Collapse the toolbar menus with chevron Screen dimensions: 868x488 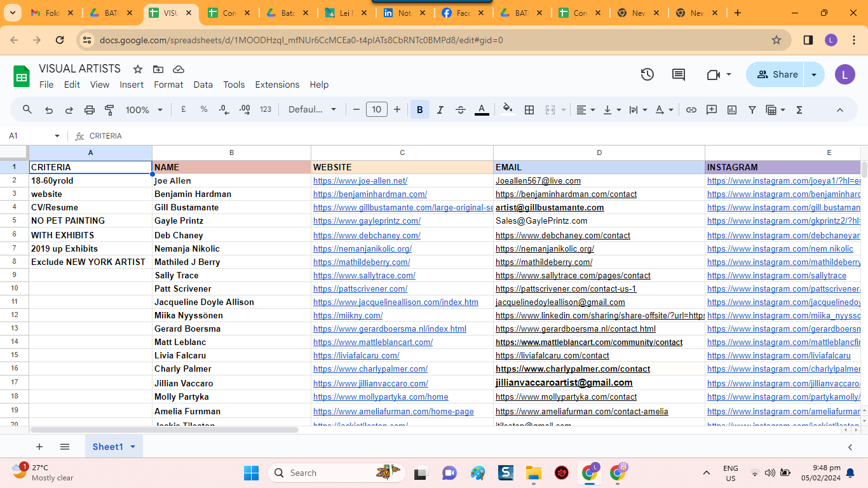839,109
